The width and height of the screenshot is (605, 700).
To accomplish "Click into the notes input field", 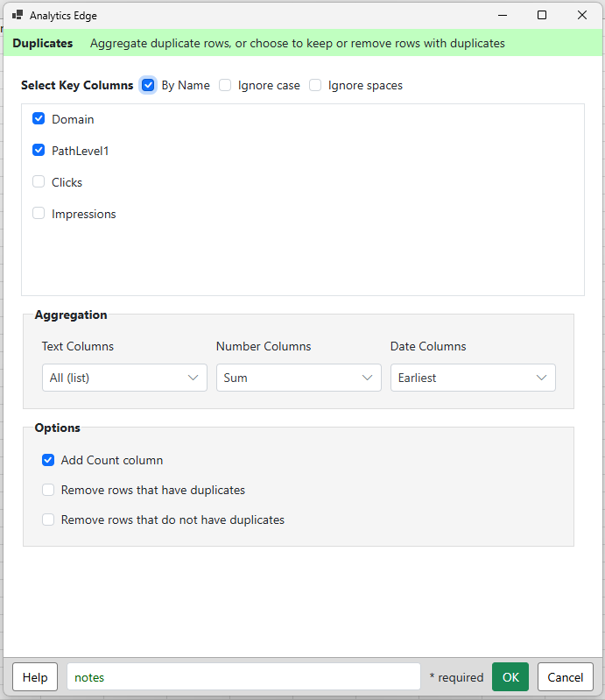I will [x=243, y=677].
